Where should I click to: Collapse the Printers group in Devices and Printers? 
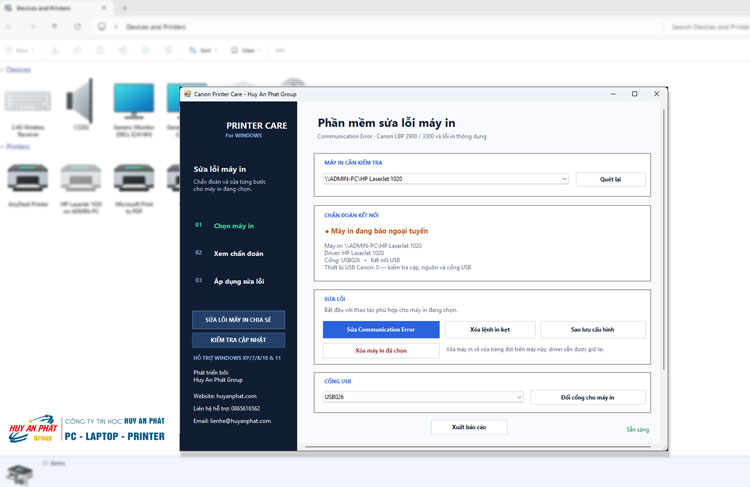tap(2, 147)
